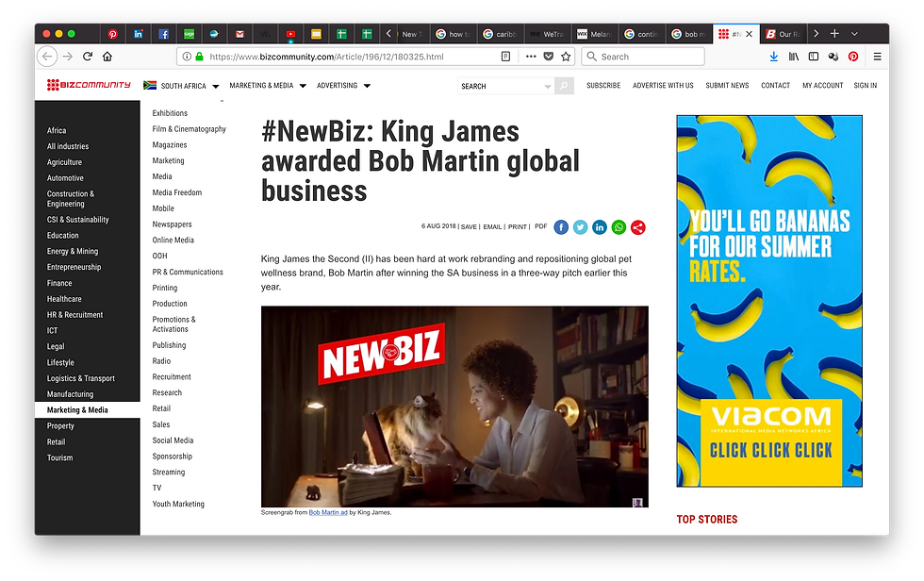Share article on Facebook
This screenshot has width=924, height=581.
pyautogui.click(x=561, y=227)
